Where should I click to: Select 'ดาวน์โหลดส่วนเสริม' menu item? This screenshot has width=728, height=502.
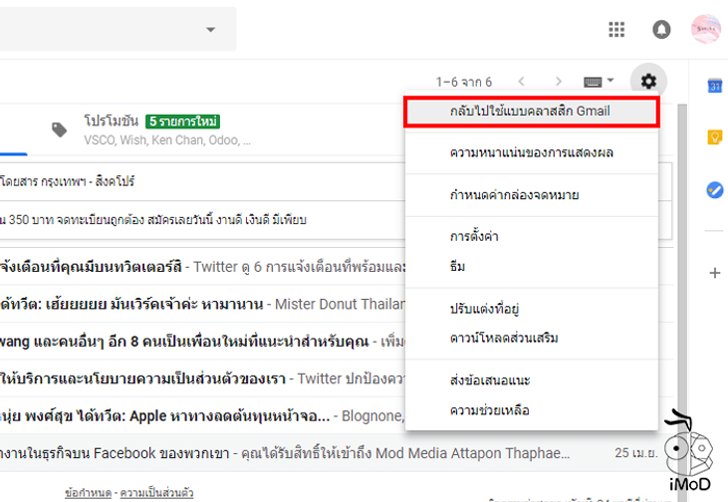tap(531, 338)
